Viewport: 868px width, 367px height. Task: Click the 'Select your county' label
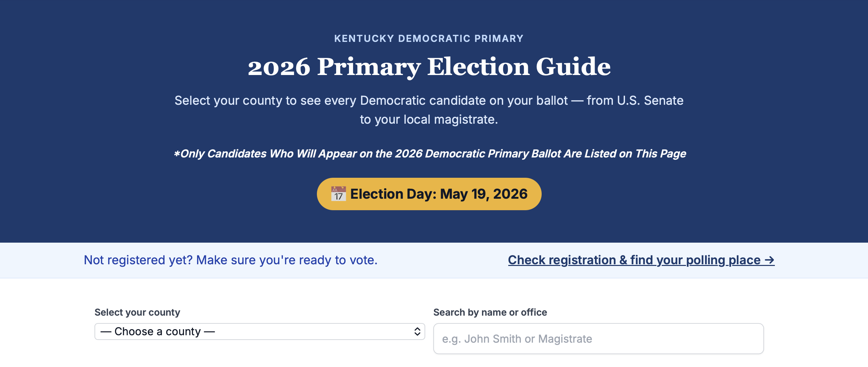137,312
